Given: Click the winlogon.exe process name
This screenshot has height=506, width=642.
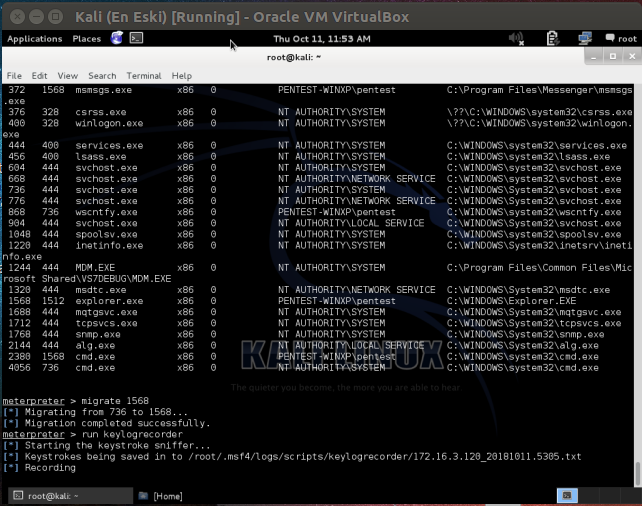Looking at the screenshot, I should [109, 123].
